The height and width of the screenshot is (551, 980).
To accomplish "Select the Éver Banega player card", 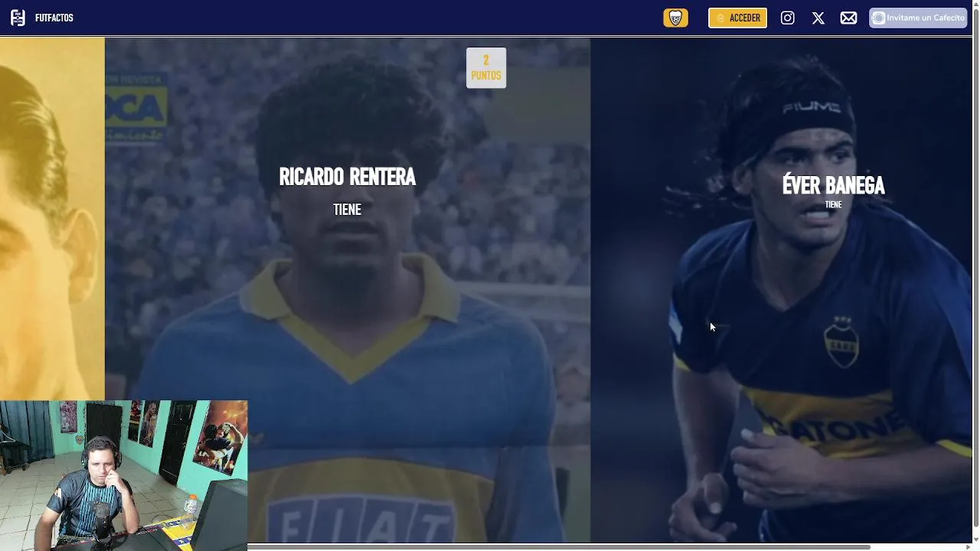I will [781, 289].
